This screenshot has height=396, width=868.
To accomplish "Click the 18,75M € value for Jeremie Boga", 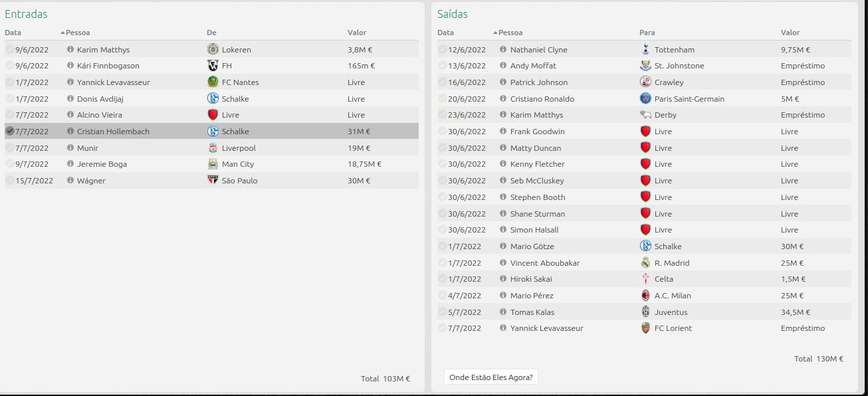I will tap(364, 164).
